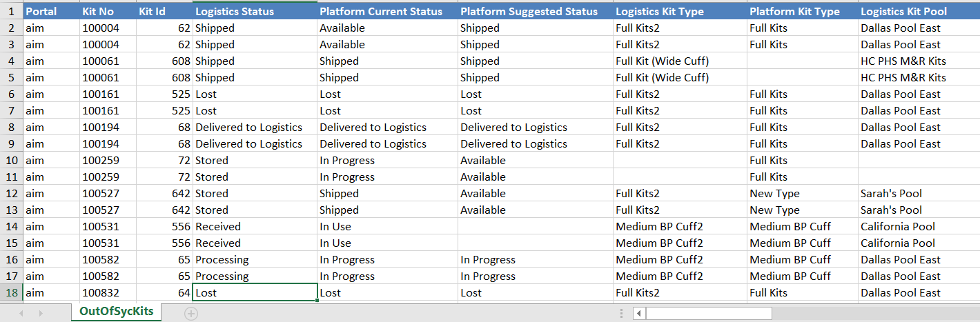This screenshot has width=980, height=322.
Task: Select the Logistics Status header cell
Action: pyautogui.click(x=255, y=11)
